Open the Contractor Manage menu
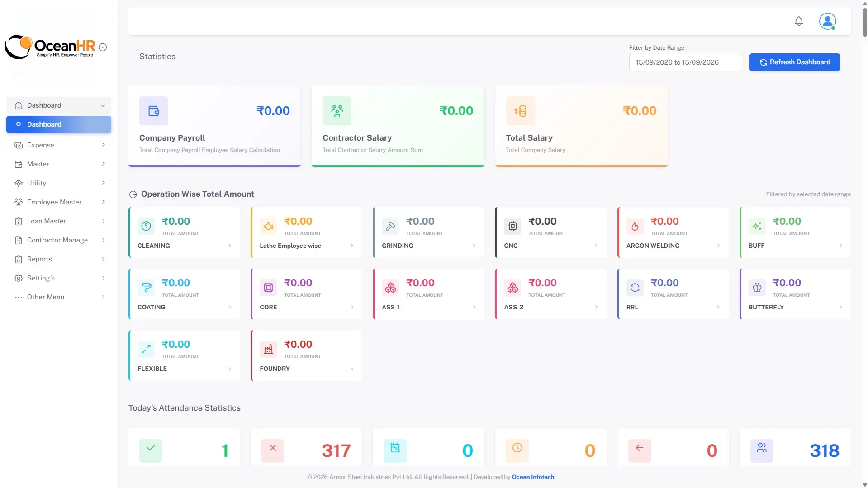 (59, 240)
